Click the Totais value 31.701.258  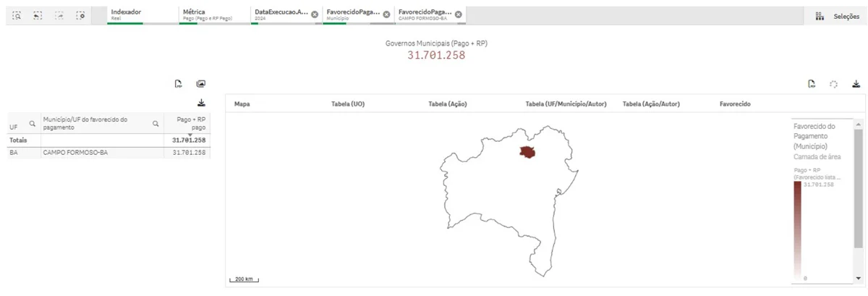pyautogui.click(x=188, y=140)
